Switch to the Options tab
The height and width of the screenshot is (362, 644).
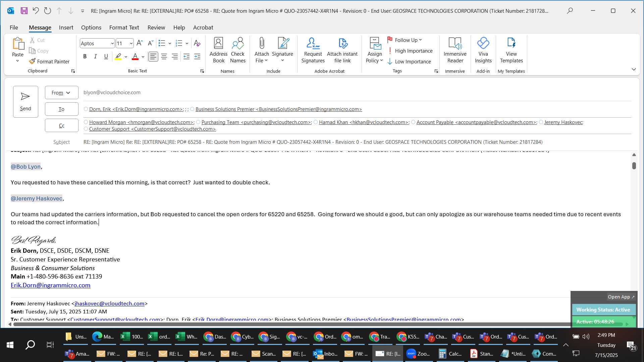click(91, 27)
